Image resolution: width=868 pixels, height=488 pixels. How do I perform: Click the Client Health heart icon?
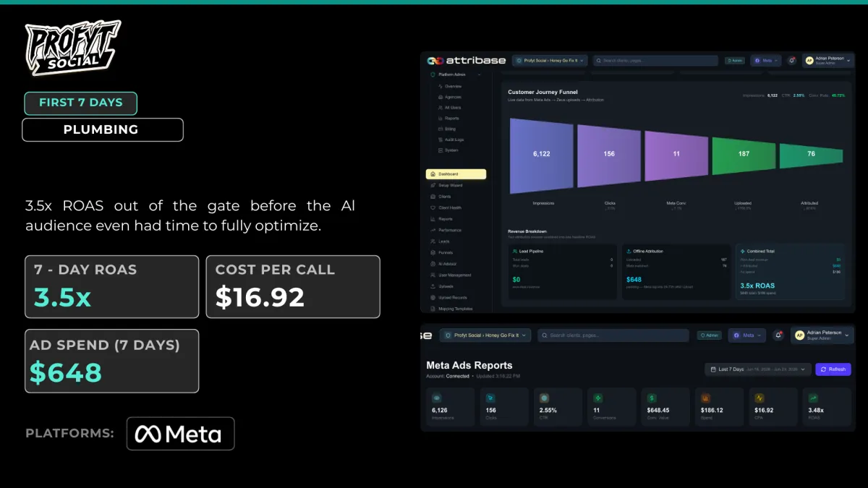[433, 207]
